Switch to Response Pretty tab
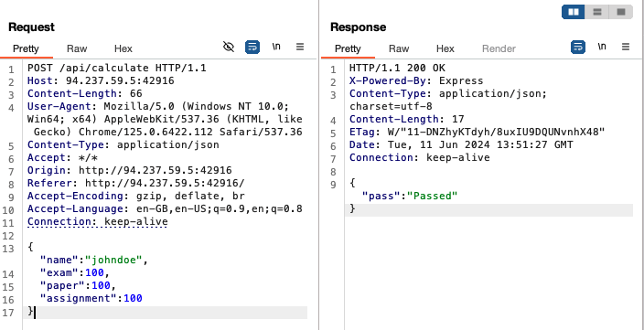The height and width of the screenshot is (330, 644). coord(348,48)
